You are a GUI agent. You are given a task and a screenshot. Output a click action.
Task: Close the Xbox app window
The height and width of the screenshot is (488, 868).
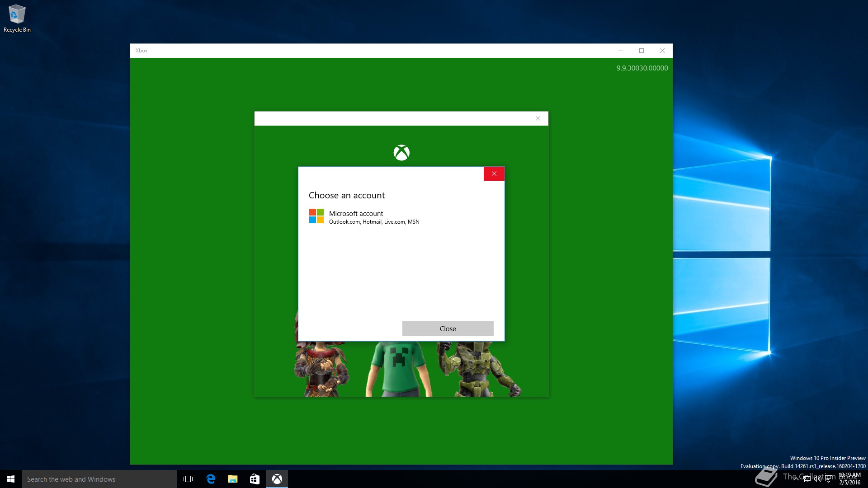[x=662, y=51]
